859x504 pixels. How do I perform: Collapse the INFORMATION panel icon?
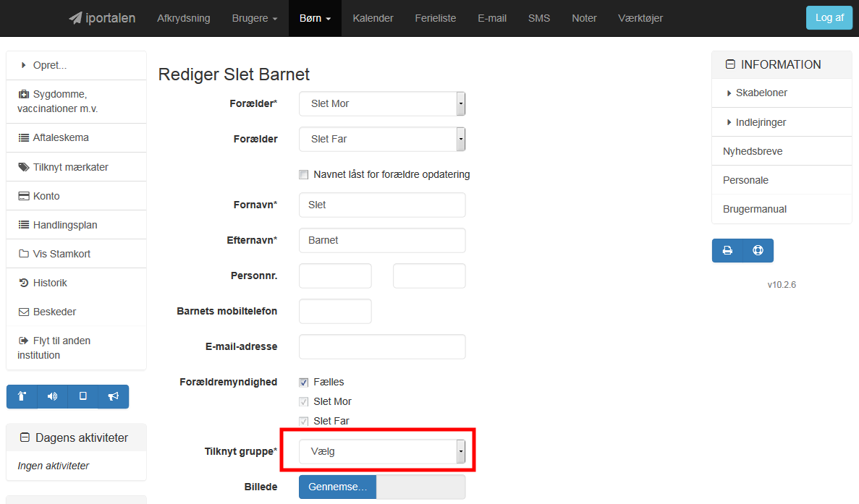730,64
